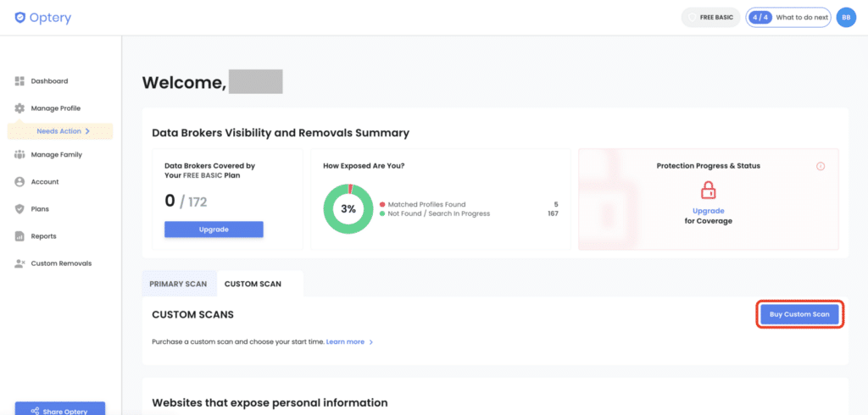Open info icon beside Protection Progress
868x415 pixels.
pyautogui.click(x=821, y=166)
